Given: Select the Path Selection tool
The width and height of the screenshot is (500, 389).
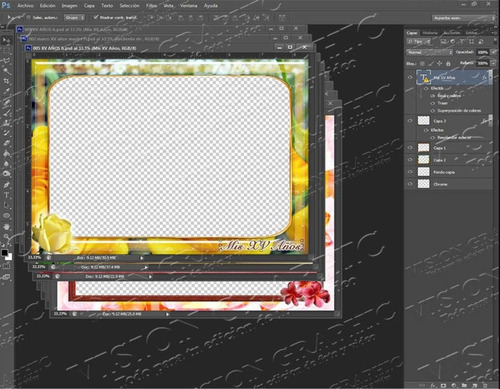Looking at the screenshot, I should point(6,205).
